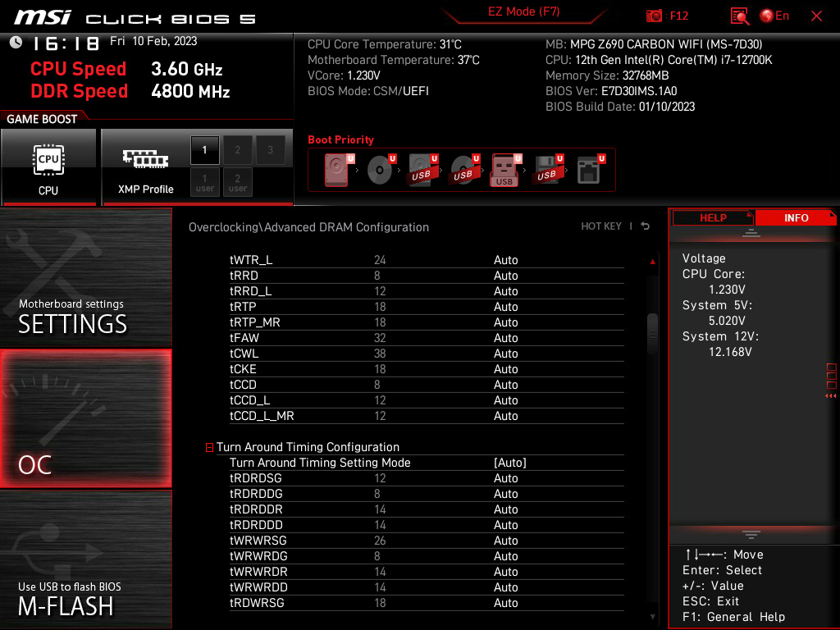This screenshot has width=840, height=630.
Task: Select the USB floppy boot device icon
Action: tap(547, 170)
